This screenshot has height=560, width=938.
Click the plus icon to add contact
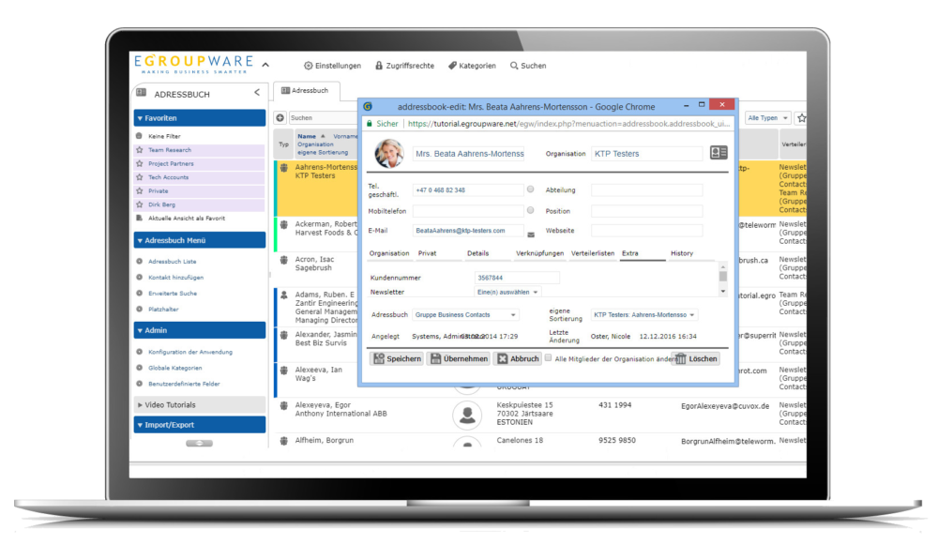(x=280, y=118)
